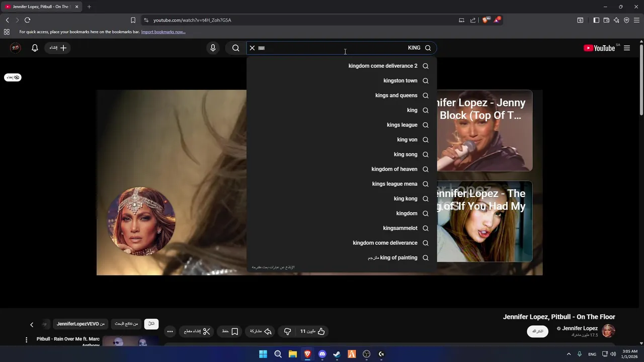Select the 'من نتائج البحث' filter chip

pos(126,324)
